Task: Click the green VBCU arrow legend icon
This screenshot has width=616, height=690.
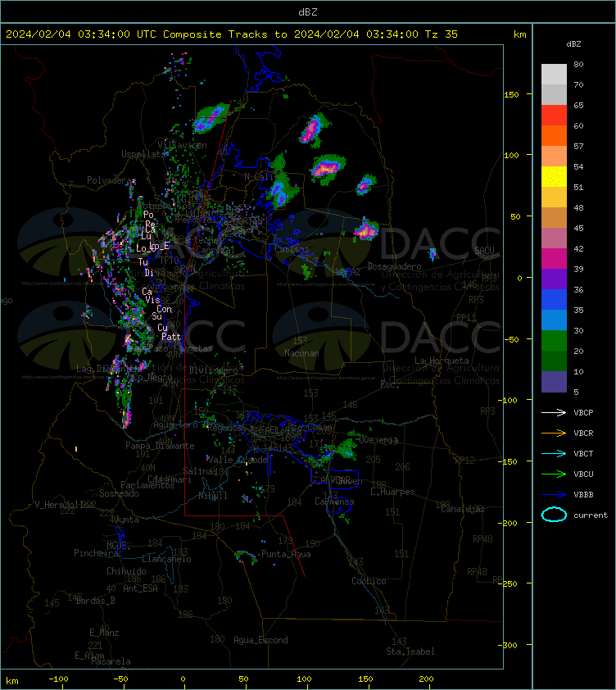Action: (x=554, y=474)
